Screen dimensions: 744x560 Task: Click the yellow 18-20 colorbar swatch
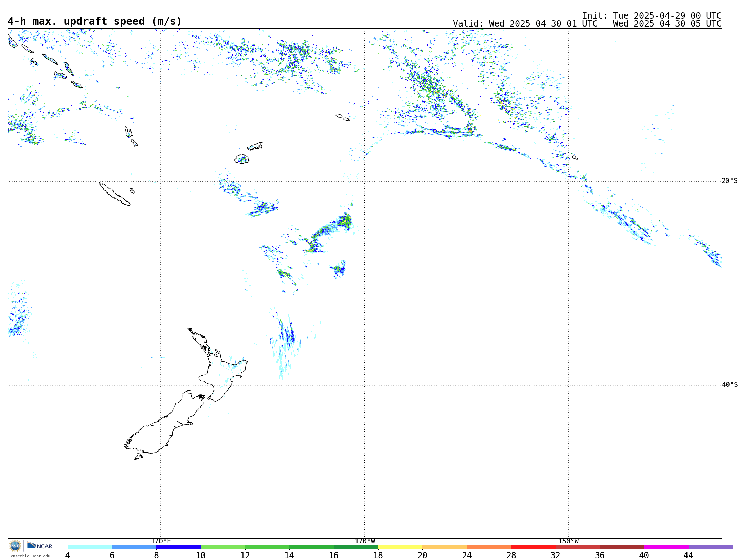pos(400,547)
